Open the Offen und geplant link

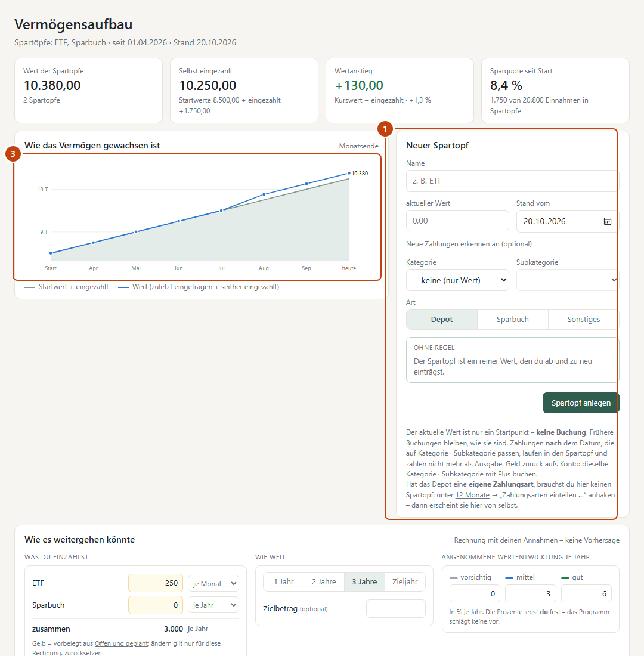[122, 643]
